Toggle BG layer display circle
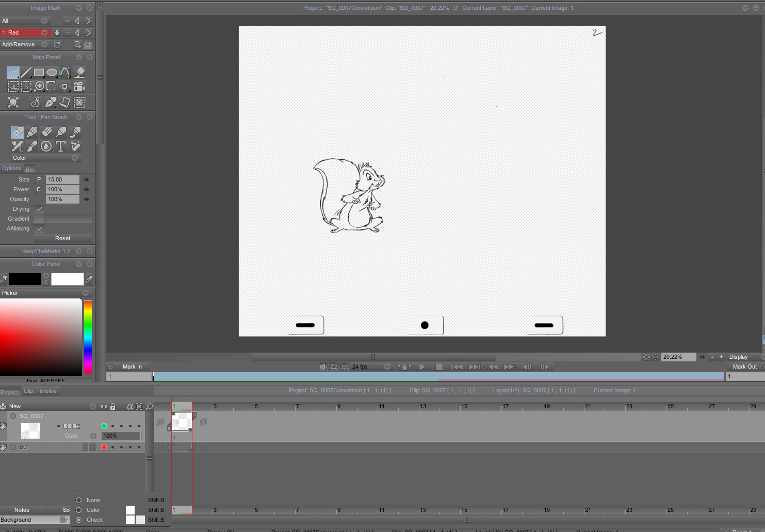Viewport: 765px width, 532px height. (13, 447)
